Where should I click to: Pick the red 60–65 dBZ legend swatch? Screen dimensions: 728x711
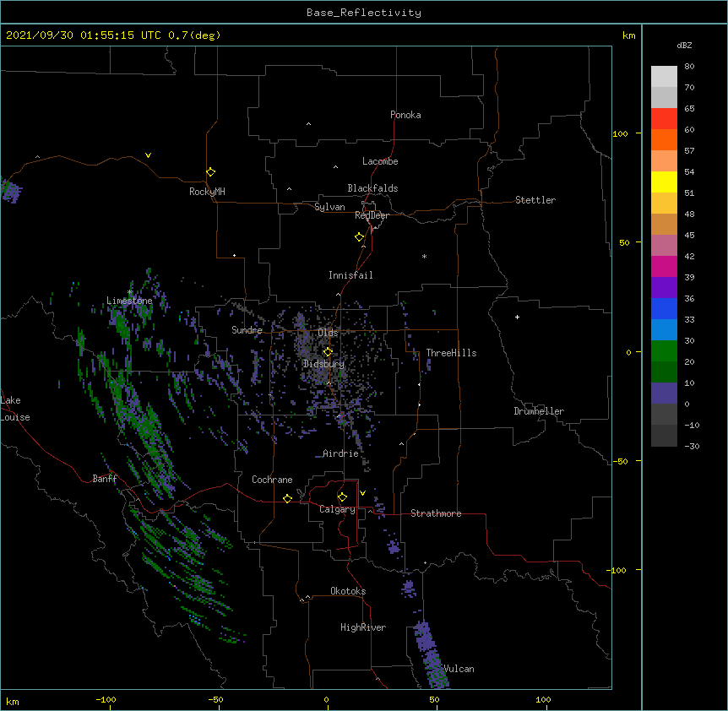coord(664,119)
